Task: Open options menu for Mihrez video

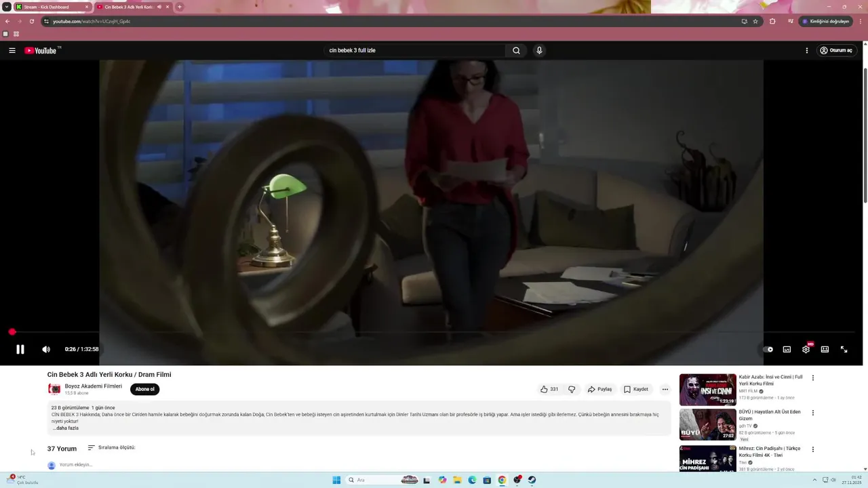Action: (813, 449)
